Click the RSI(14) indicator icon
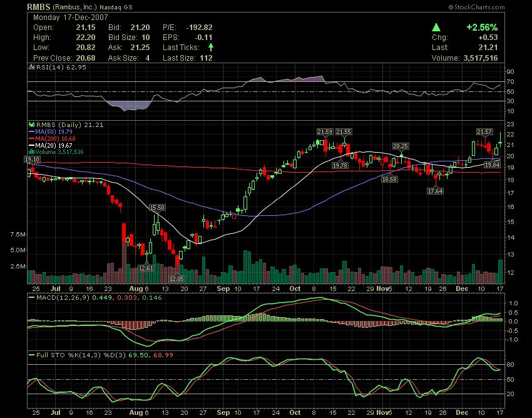 click(x=31, y=67)
